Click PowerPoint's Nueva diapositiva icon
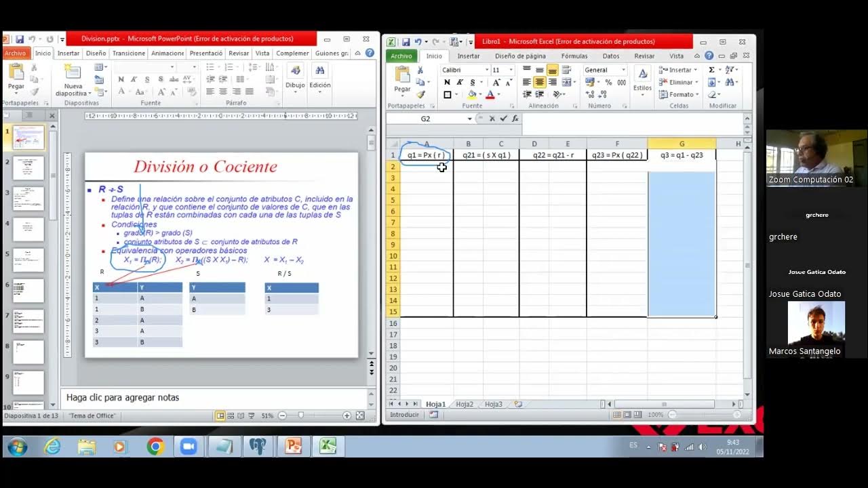 point(73,71)
